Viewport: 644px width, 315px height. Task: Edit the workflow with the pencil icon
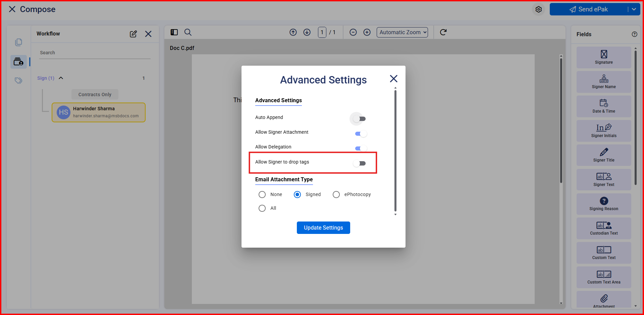click(133, 34)
